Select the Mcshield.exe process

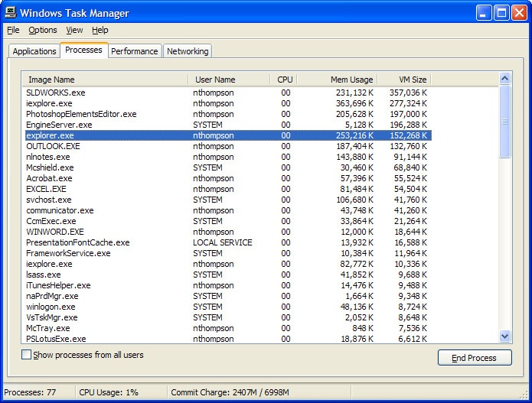(x=228, y=167)
